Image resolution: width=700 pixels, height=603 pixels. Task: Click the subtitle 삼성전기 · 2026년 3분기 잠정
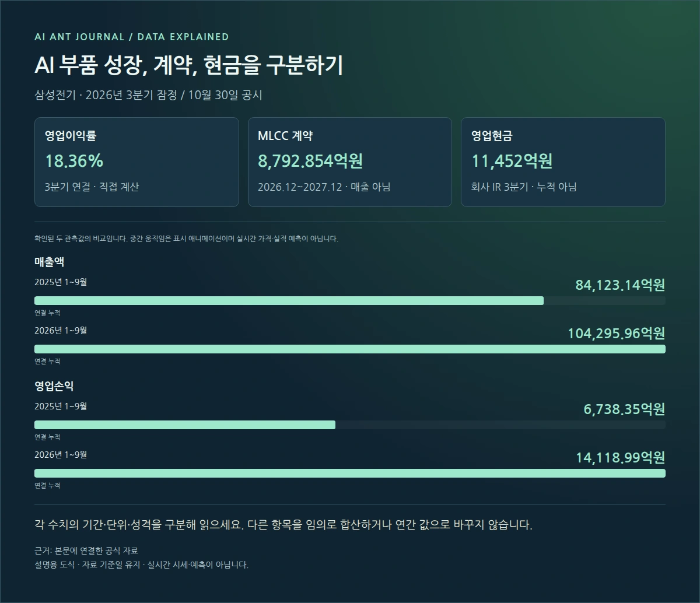(x=106, y=95)
